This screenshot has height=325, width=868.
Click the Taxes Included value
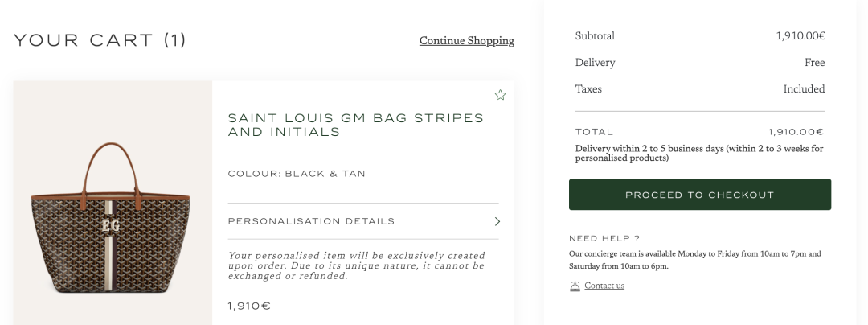(x=804, y=89)
